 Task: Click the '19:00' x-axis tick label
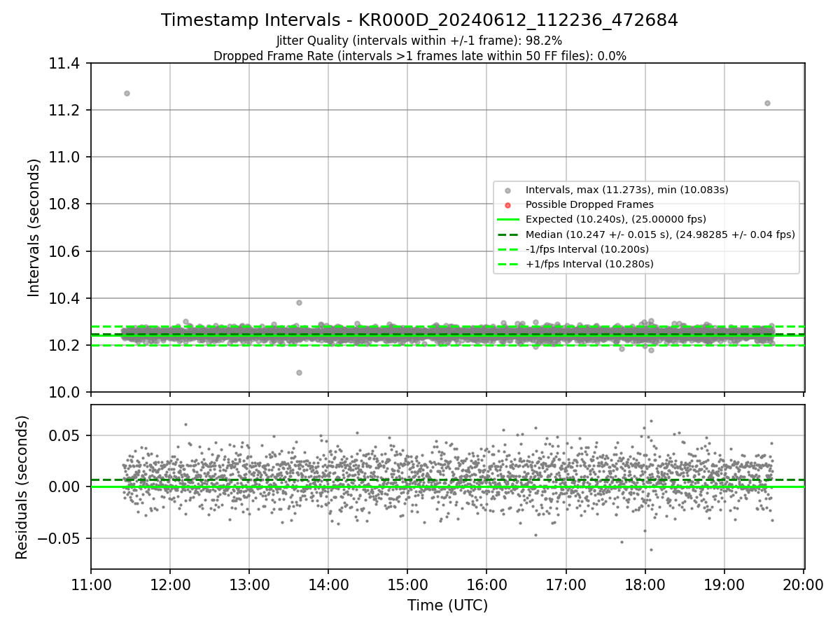coord(724,584)
